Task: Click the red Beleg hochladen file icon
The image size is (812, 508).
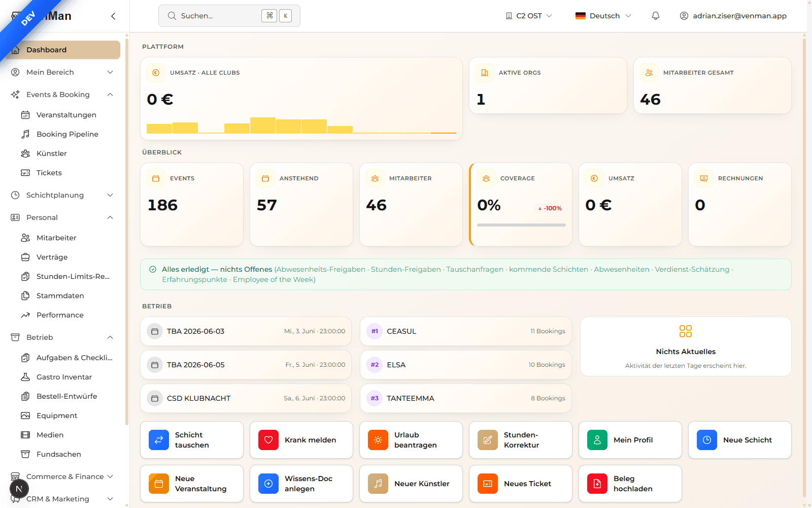Action: click(597, 484)
